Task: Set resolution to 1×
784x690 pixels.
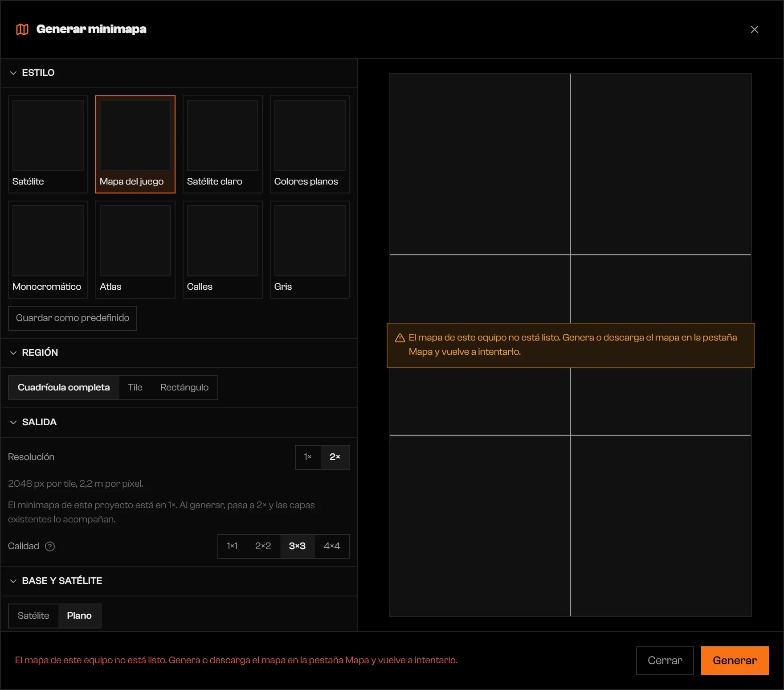Action: [x=308, y=457]
